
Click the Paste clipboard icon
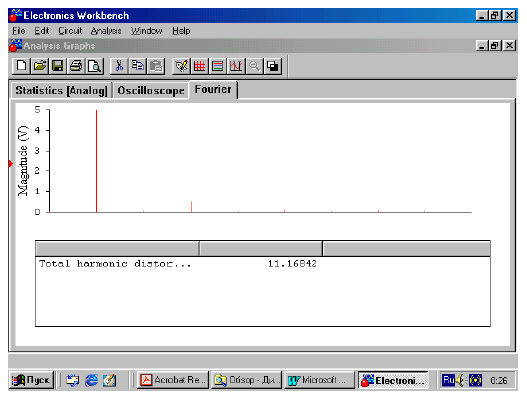(x=156, y=66)
